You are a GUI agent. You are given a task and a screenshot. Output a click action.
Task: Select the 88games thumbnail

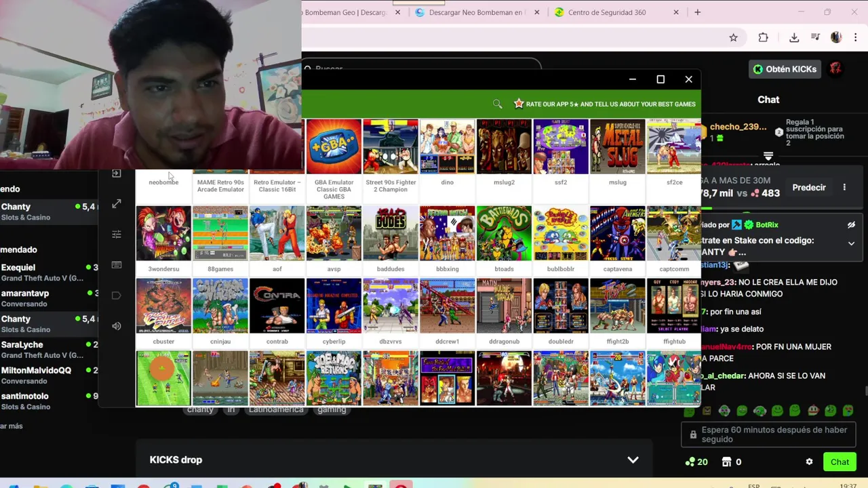[x=220, y=233]
